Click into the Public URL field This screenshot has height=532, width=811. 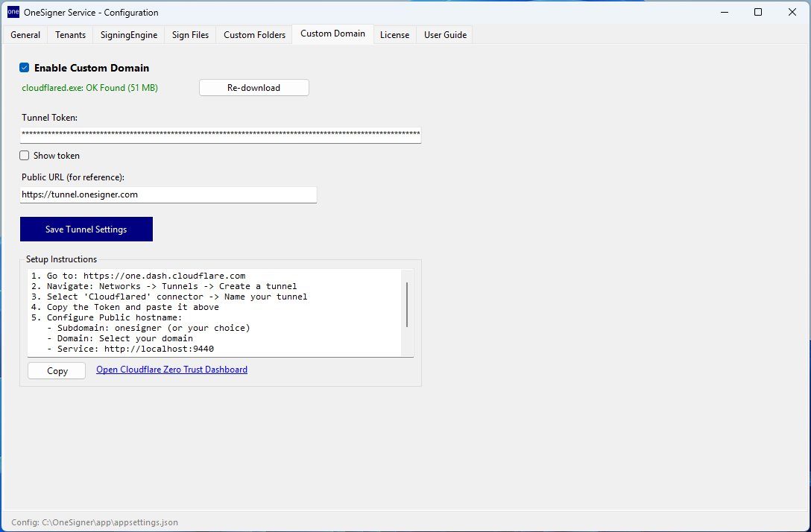click(168, 195)
